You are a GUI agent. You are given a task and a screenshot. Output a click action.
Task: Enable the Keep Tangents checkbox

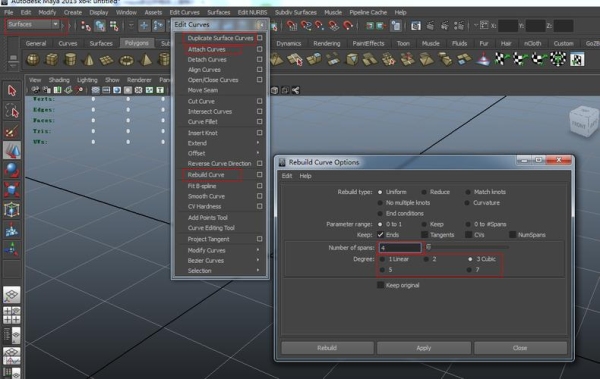coord(424,235)
